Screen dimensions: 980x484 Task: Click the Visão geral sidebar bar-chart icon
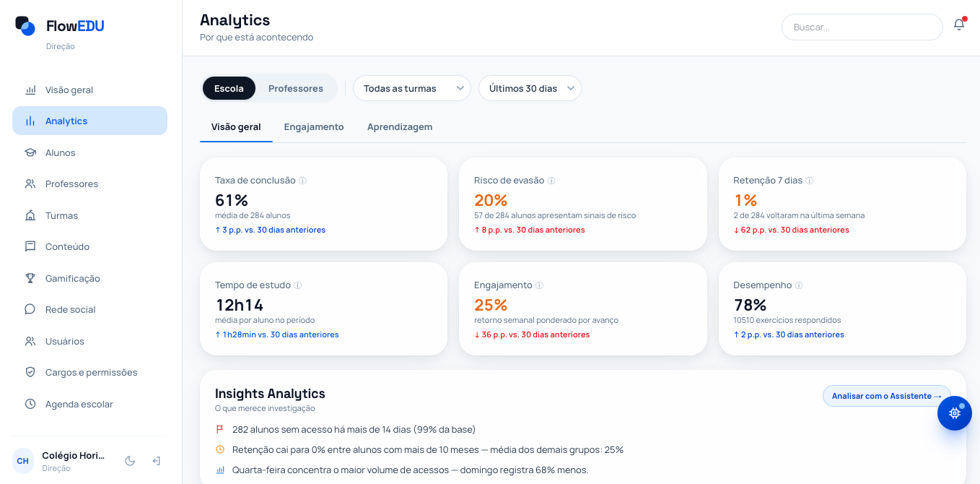point(30,90)
